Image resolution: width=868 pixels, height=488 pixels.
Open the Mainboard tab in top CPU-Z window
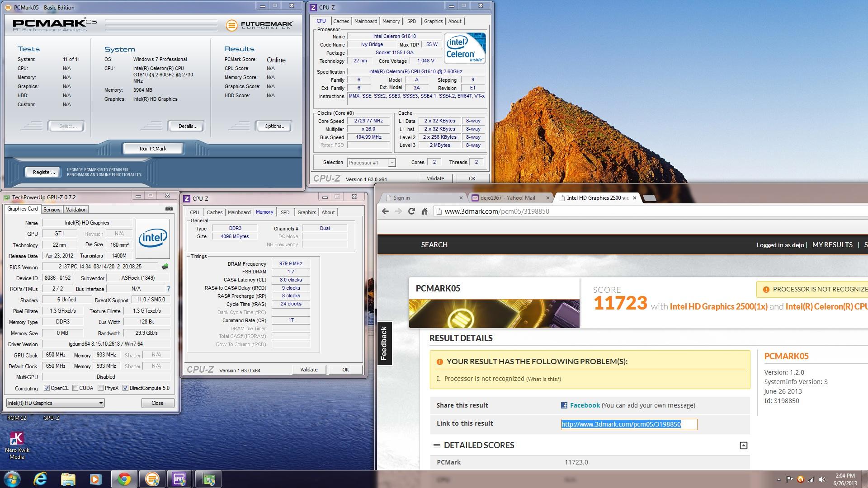click(x=366, y=21)
